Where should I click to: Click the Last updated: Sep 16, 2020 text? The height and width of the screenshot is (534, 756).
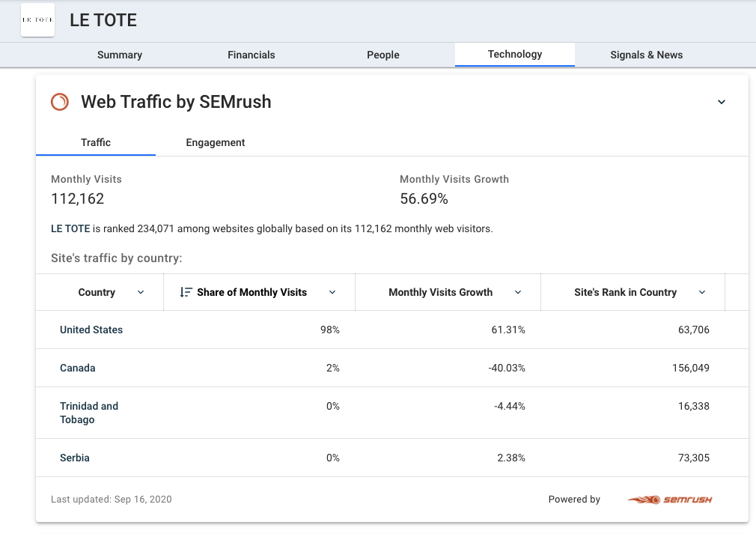click(x=112, y=500)
